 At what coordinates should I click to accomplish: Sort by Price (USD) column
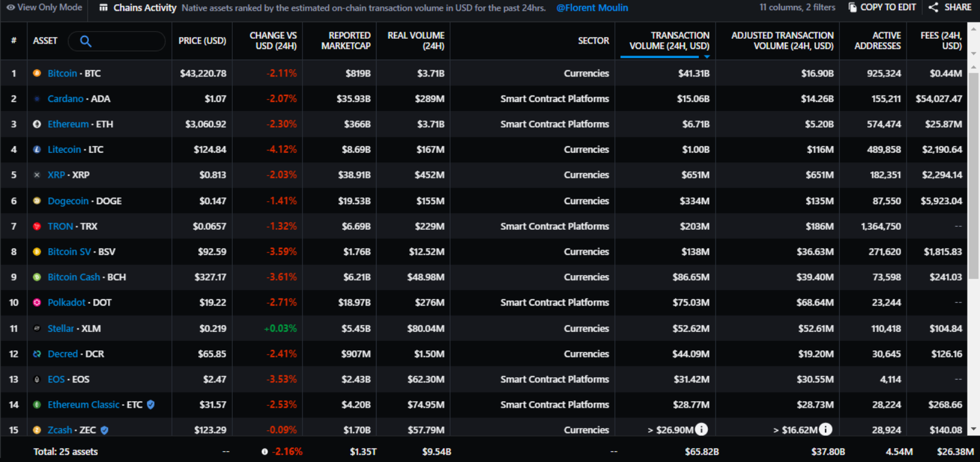202,41
